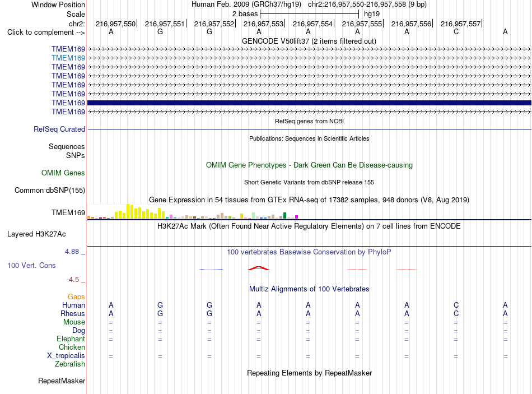Screen dimensions: 532x394
Task: Click the 'chr2:' ruler label
Action: (x=77, y=24)
